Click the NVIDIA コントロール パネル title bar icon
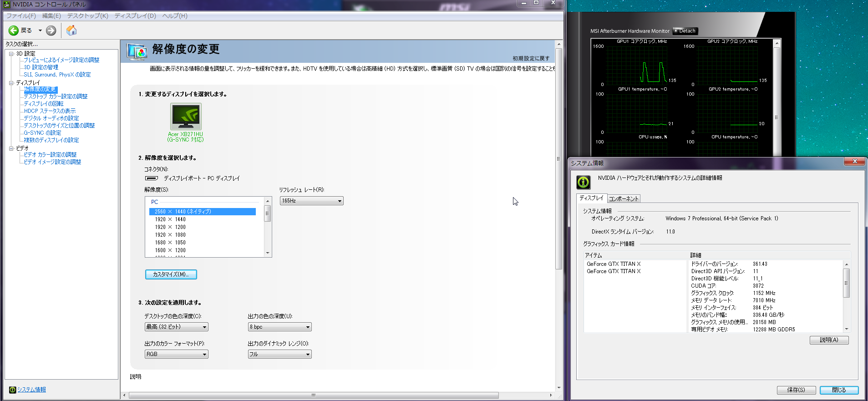Image resolution: width=868 pixels, height=401 pixels. click(x=6, y=5)
